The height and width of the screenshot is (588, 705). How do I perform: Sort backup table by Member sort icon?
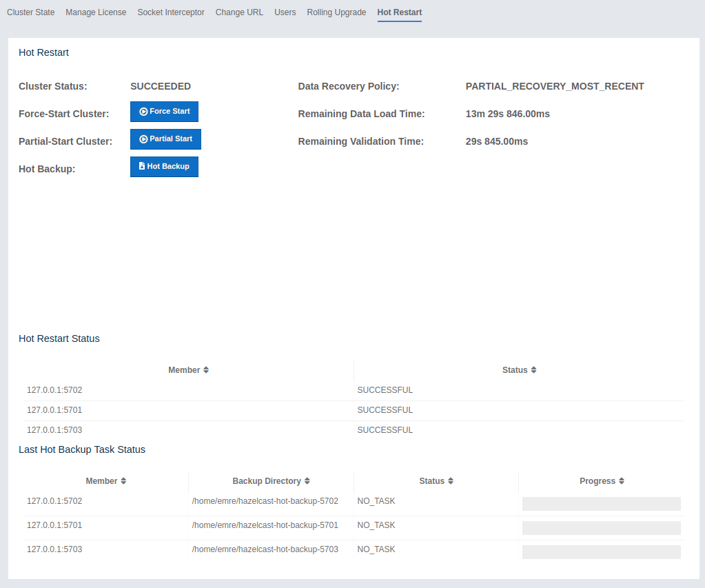[x=123, y=481]
